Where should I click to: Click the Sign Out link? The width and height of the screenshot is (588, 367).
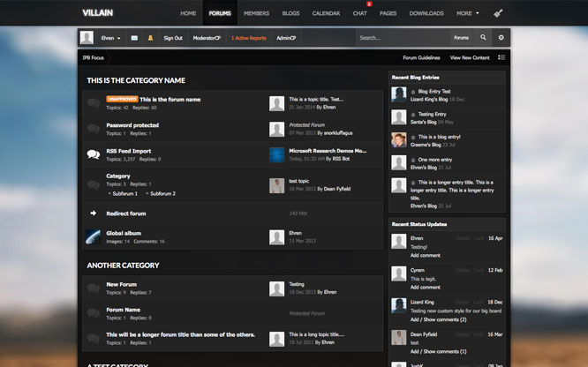point(173,38)
